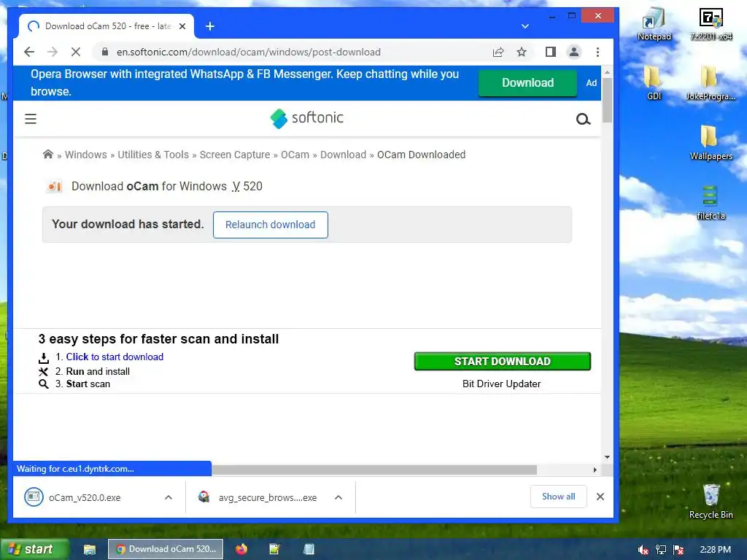The image size is (747, 560).
Task: Click muted volume tray icon
Action: (x=643, y=550)
